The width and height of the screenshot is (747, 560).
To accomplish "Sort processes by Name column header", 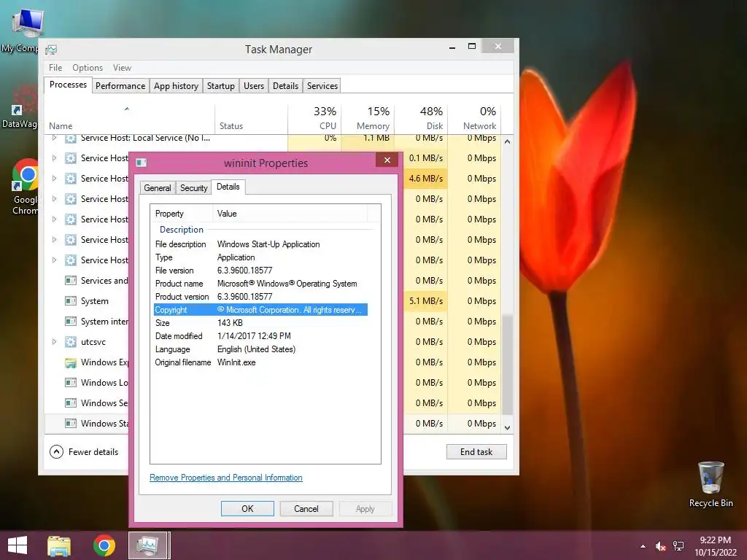I will (130, 117).
